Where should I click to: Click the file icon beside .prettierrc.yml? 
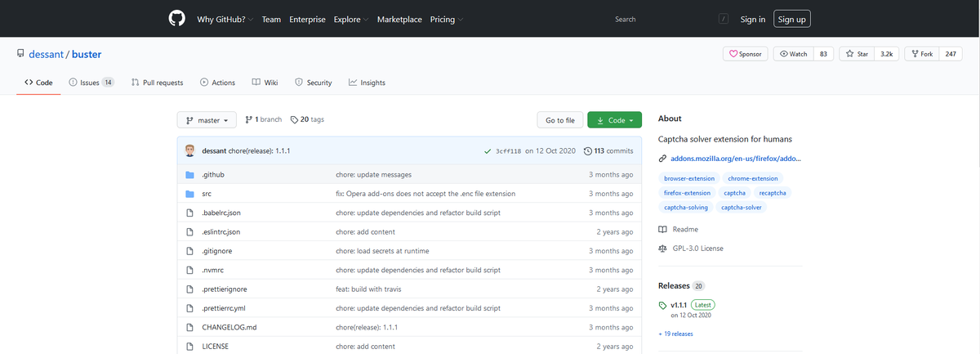coord(189,308)
